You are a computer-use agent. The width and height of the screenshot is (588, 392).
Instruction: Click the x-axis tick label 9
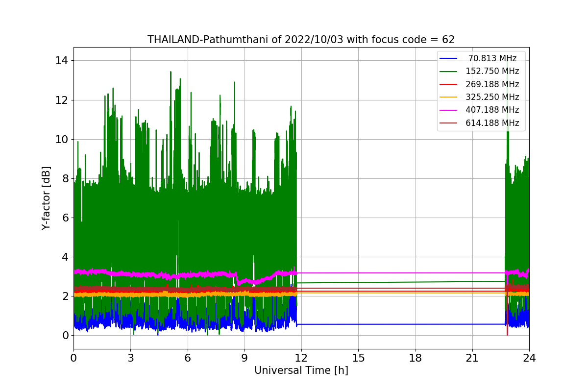(245, 358)
